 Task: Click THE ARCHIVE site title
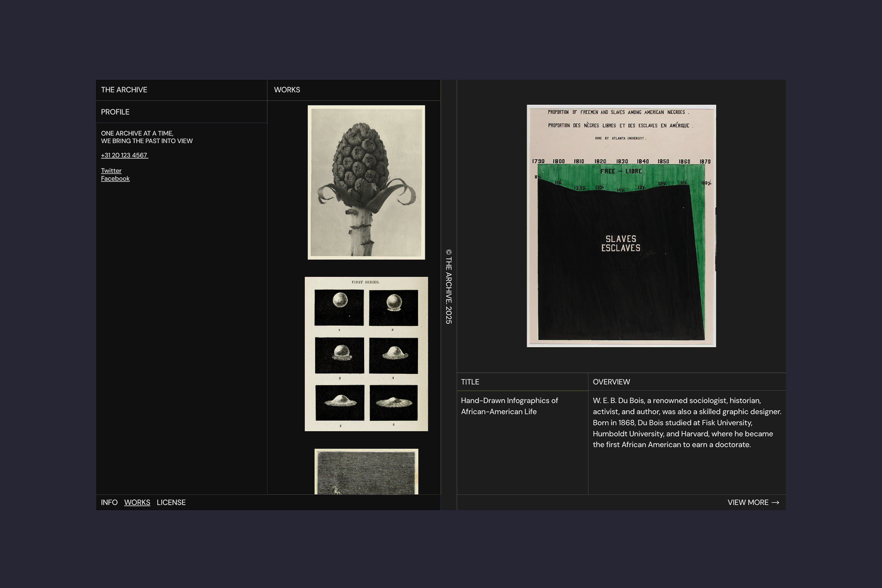(x=123, y=90)
